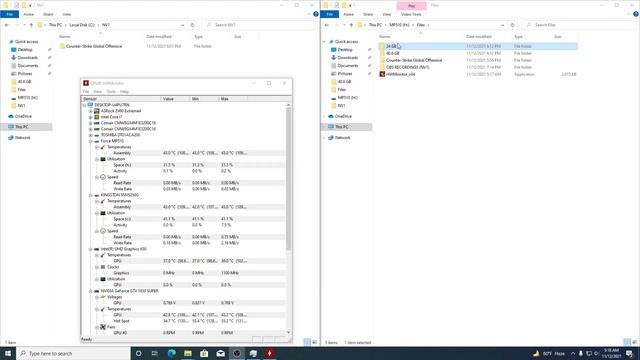This screenshot has height=360, width=640.
Task: Switch Files window to details view
Action: (x=627, y=342)
